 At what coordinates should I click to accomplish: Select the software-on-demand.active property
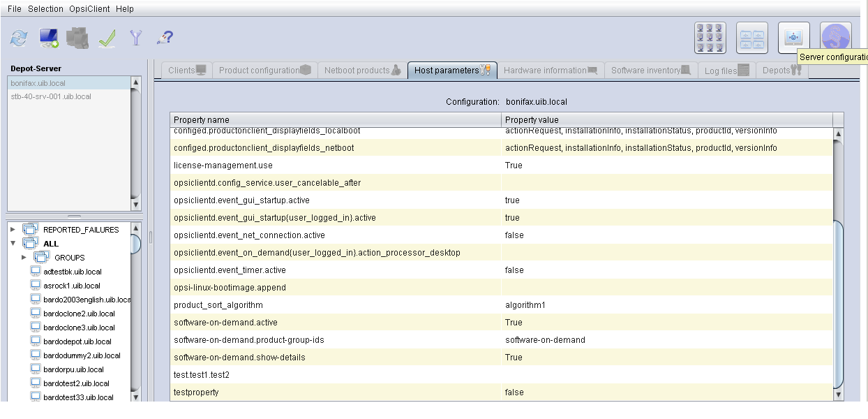[336, 323]
